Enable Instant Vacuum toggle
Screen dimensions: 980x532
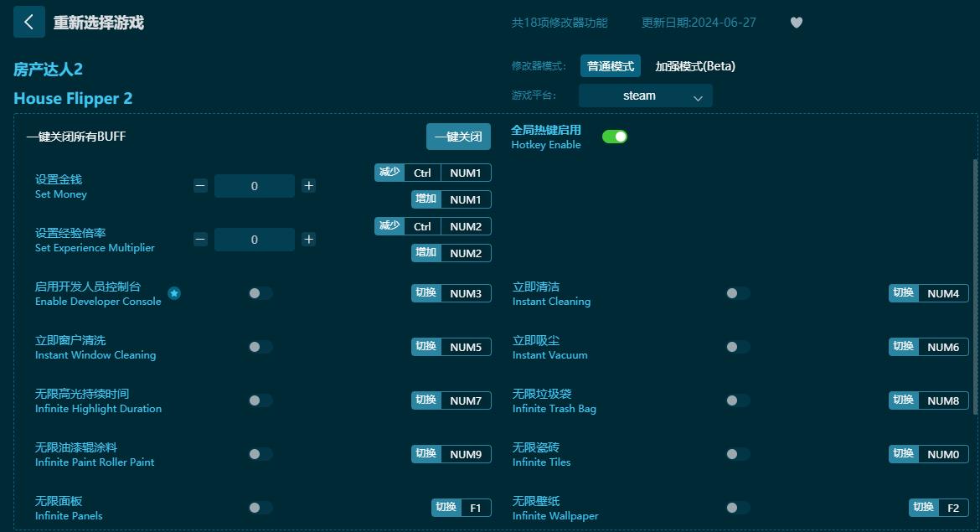737,347
